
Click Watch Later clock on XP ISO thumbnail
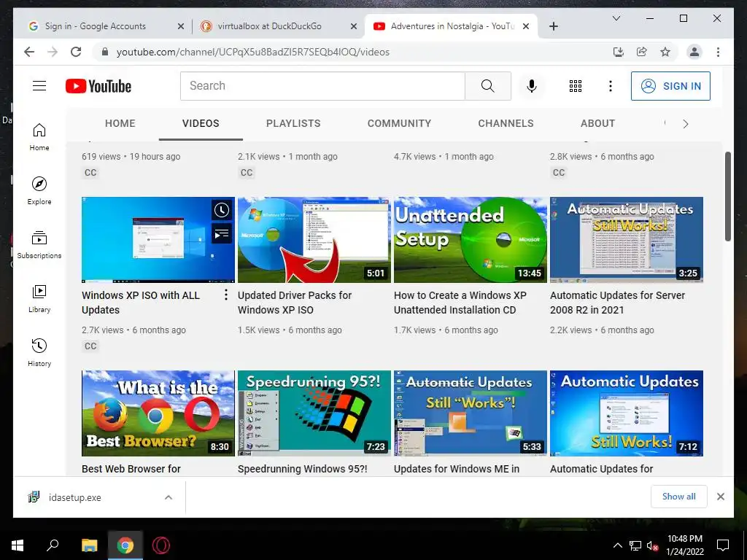[x=222, y=210]
